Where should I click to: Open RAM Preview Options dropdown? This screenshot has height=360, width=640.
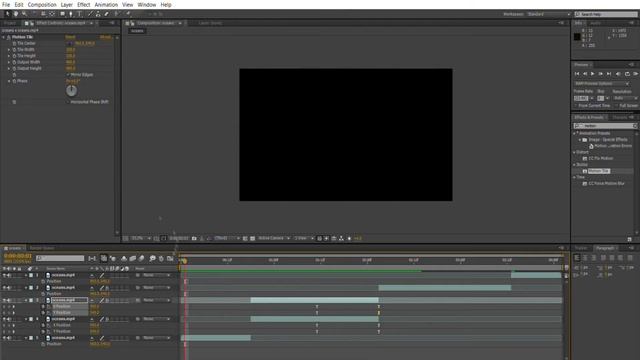[x=602, y=84]
